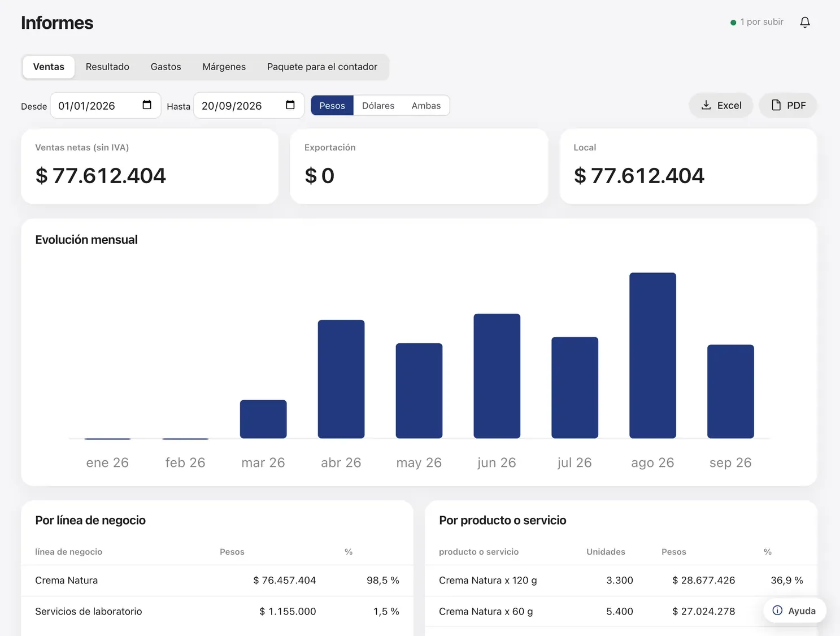Image resolution: width=840 pixels, height=636 pixels.
Task: Click the Hasta date field 20/09/2026
Action: click(249, 106)
